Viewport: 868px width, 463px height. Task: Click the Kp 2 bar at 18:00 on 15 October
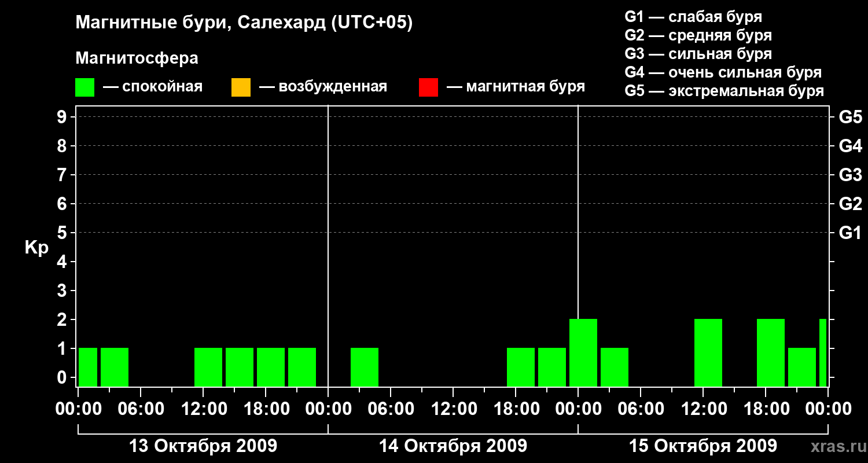[x=771, y=352]
